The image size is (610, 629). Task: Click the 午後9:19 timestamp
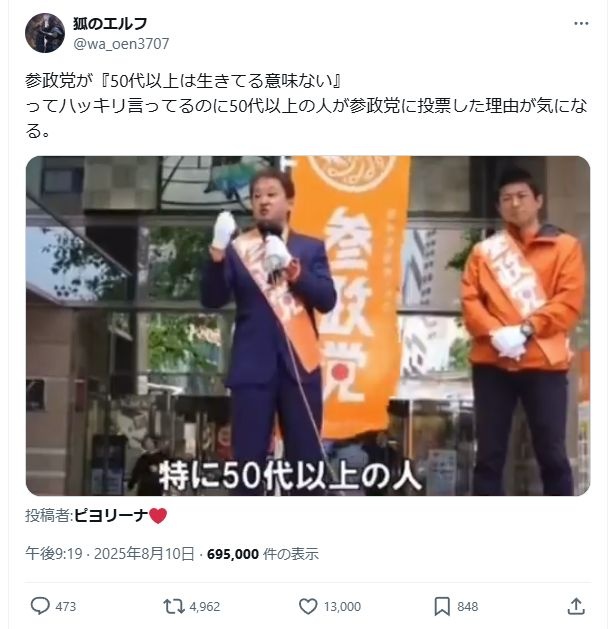pyautogui.click(x=54, y=554)
